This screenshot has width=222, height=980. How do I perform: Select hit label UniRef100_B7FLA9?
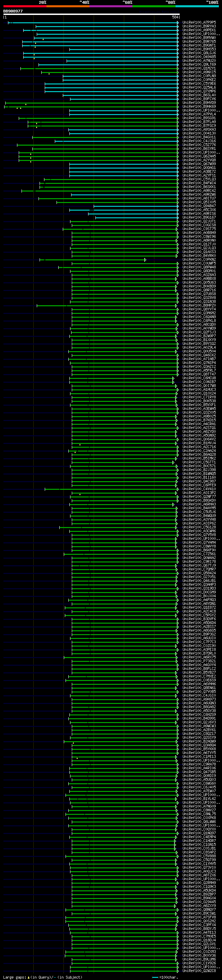point(199,122)
